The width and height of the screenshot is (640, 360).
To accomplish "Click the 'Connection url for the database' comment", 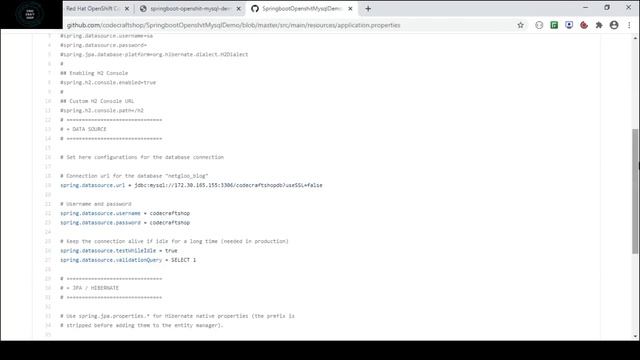I will click(x=134, y=176).
